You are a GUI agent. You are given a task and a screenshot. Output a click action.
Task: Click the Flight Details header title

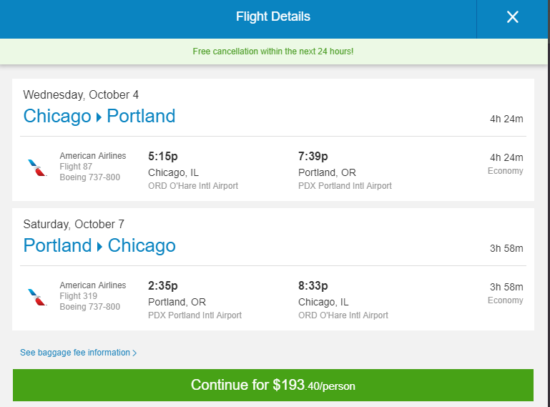pos(273,16)
